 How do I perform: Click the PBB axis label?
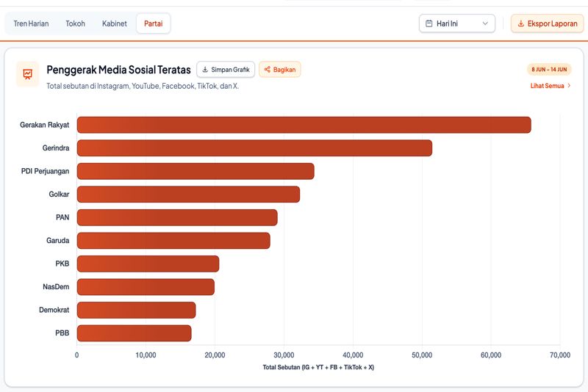pyautogui.click(x=62, y=333)
